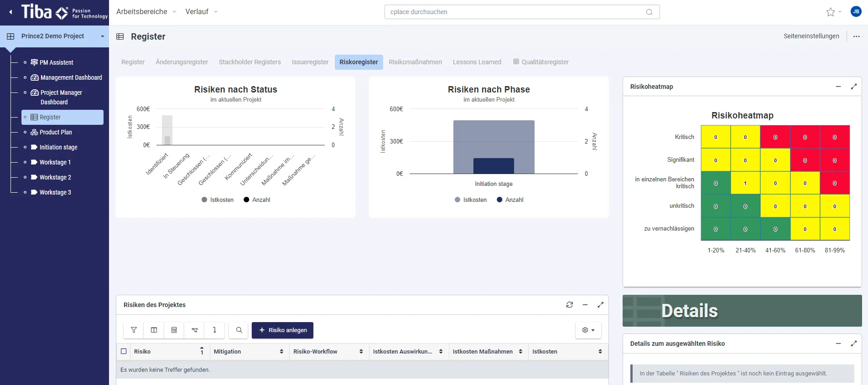Open the gear settings dropdown in risk table
The image size is (868, 385).
point(588,330)
